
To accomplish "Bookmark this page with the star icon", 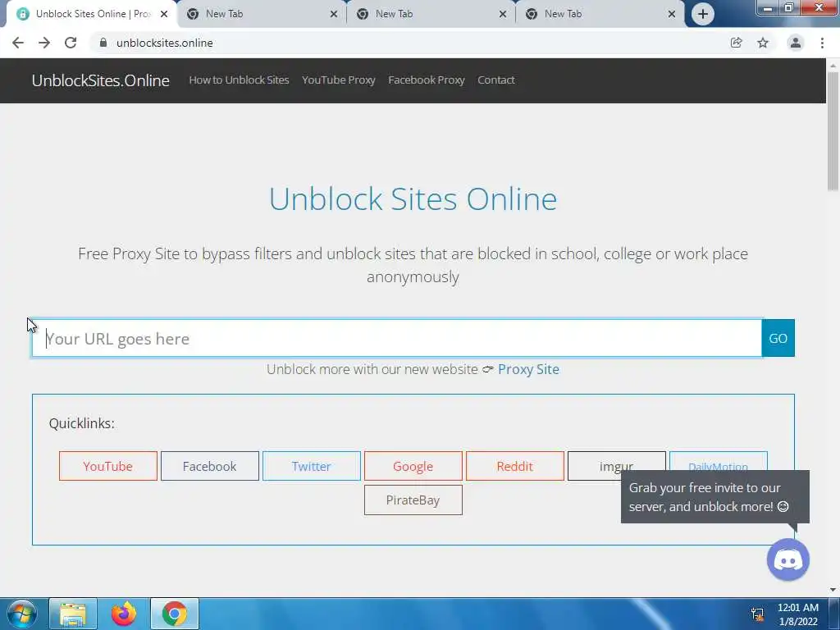I will (x=763, y=43).
